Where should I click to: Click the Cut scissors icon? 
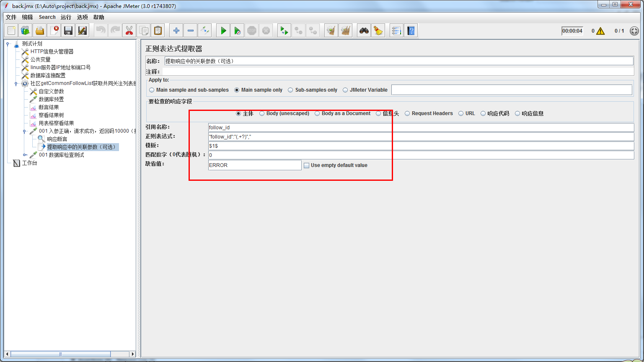[129, 31]
